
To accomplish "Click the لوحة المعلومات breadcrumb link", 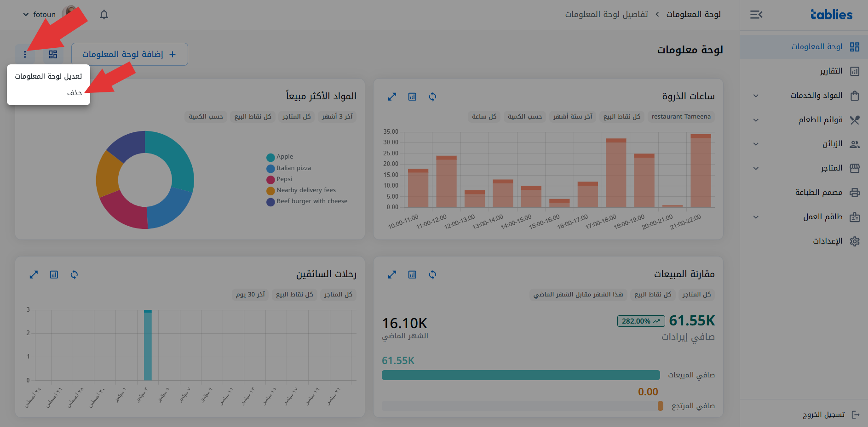I will (x=693, y=15).
